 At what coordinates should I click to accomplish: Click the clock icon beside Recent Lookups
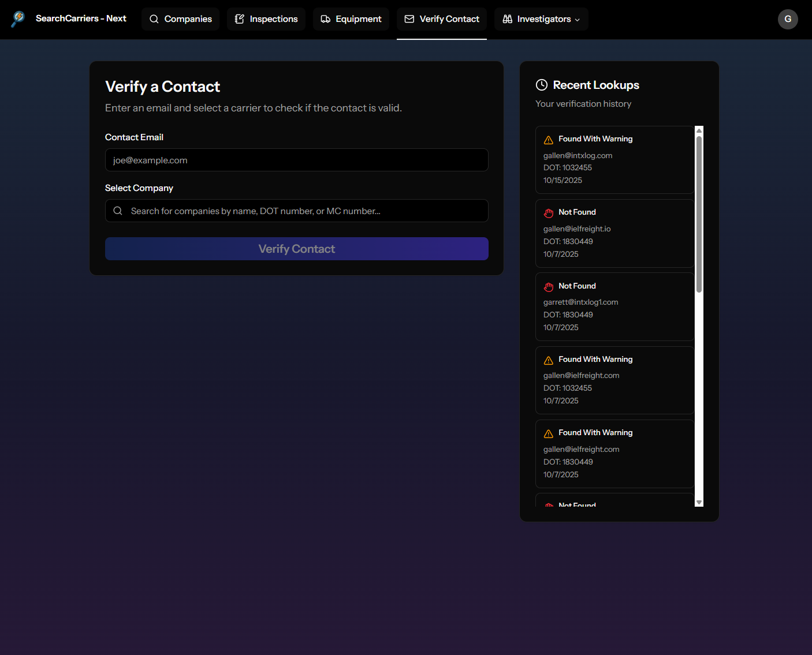tap(542, 84)
